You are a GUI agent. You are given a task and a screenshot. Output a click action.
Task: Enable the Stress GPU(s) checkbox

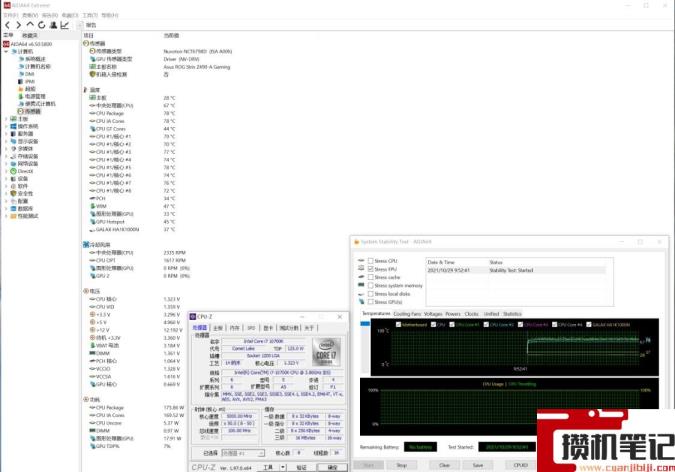coord(371,302)
